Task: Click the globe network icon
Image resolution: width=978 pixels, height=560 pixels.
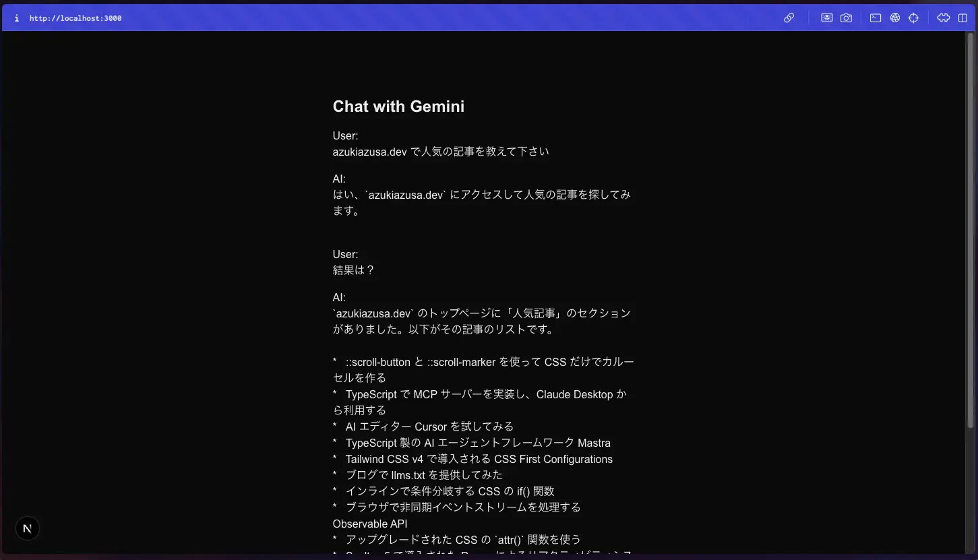Action: pyautogui.click(x=894, y=18)
